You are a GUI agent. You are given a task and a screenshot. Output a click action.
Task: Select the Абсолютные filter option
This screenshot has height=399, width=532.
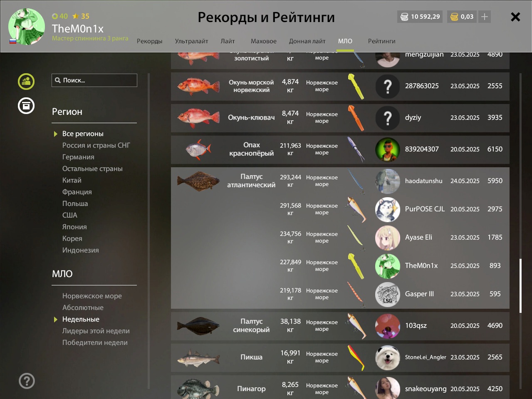[83, 307]
